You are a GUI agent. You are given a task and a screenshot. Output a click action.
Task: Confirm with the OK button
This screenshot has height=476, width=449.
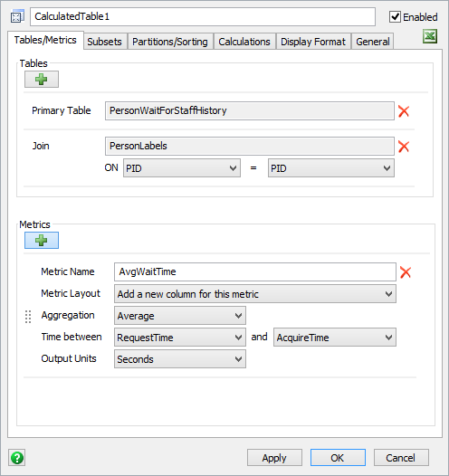[338, 458]
